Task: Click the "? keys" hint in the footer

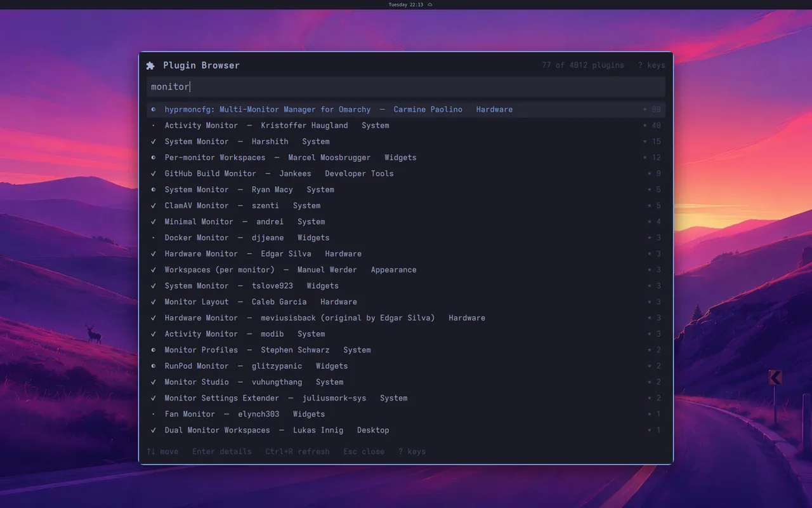Action: tap(412, 451)
